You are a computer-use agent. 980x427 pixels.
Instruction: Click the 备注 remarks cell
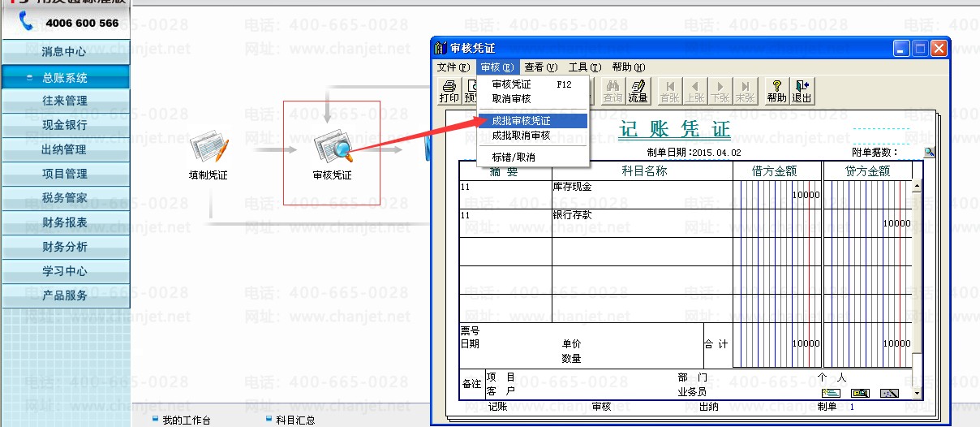[471, 383]
